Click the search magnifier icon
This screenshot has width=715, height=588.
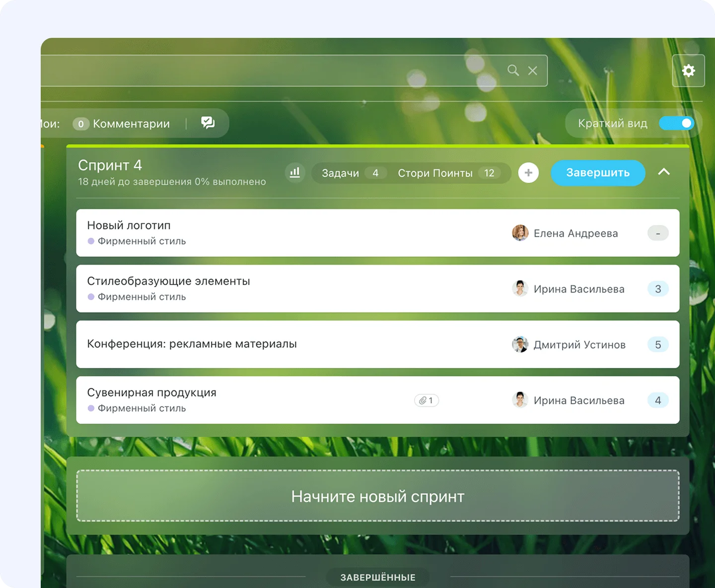[x=513, y=71]
